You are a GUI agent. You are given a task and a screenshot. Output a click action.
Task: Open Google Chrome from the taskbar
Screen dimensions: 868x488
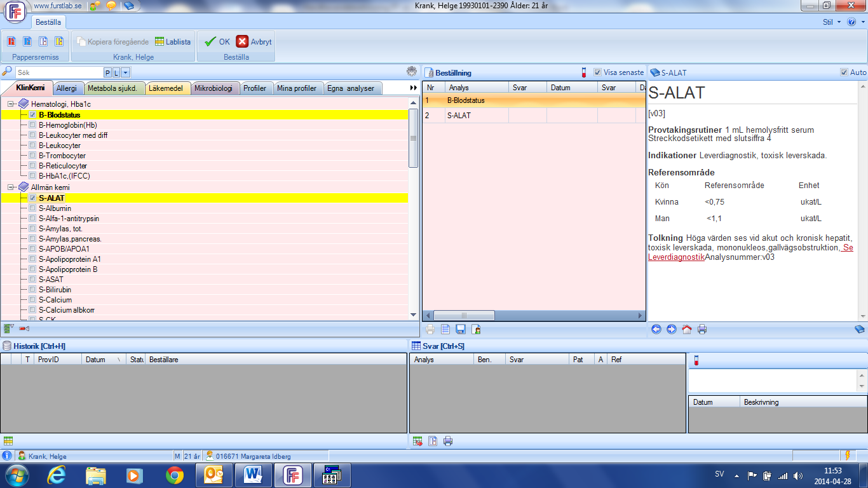pos(175,475)
